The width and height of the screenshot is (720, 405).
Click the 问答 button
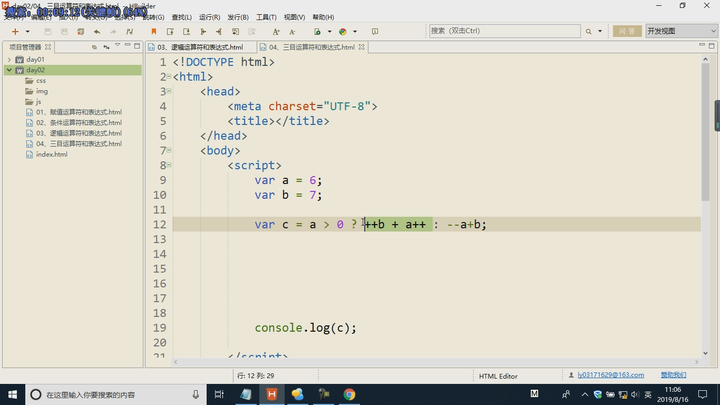(x=627, y=31)
